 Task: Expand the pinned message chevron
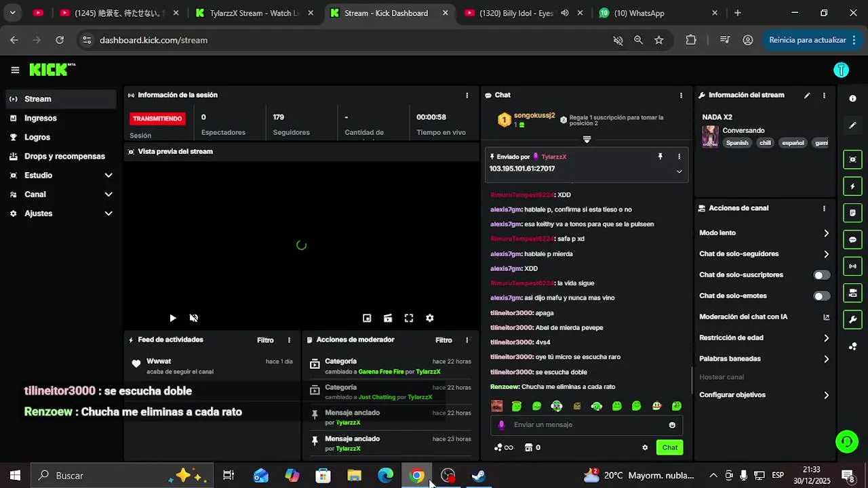(679, 171)
